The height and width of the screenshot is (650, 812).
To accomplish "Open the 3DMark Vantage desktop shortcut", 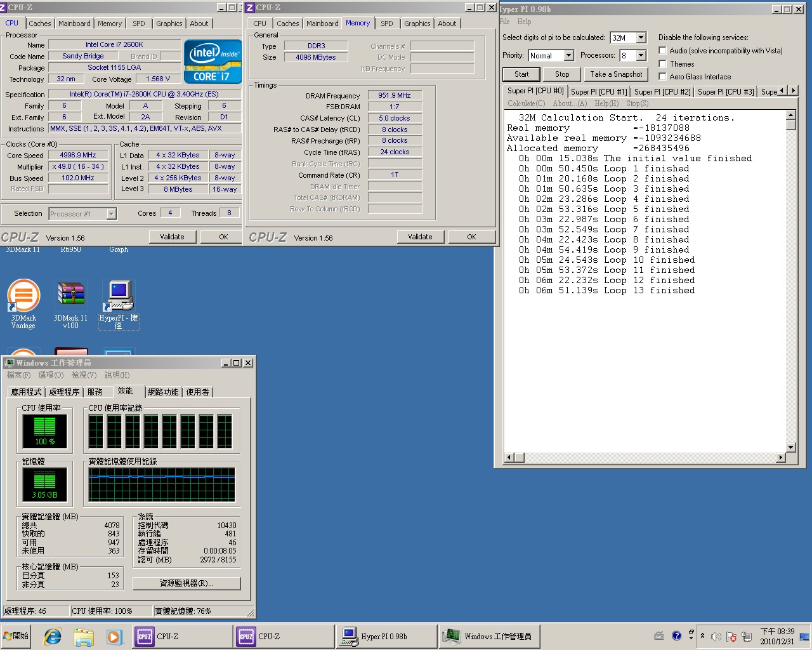I will (23, 304).
